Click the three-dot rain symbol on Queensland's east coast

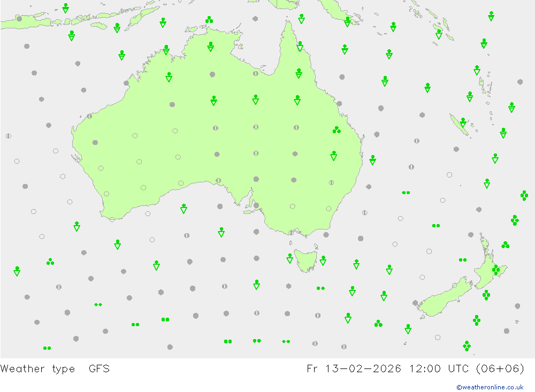point(337,130)
